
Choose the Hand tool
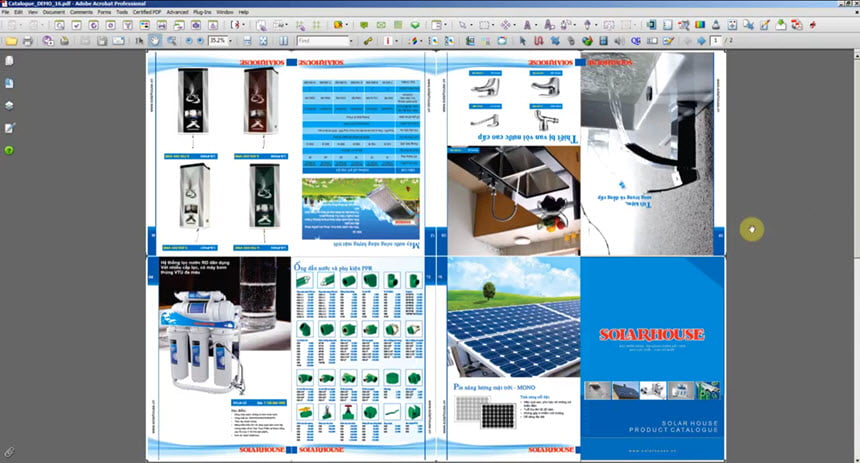click(155, 41)
